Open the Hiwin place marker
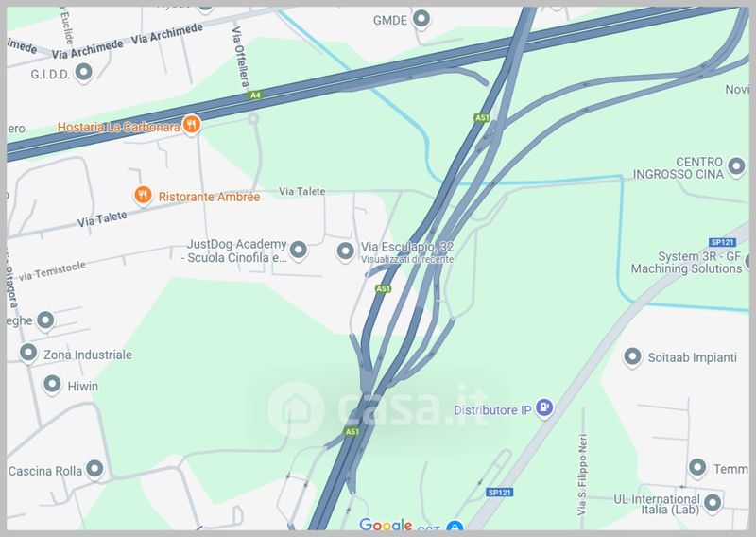The width and height of the screenshot is (756, 537). pos(52,385)
